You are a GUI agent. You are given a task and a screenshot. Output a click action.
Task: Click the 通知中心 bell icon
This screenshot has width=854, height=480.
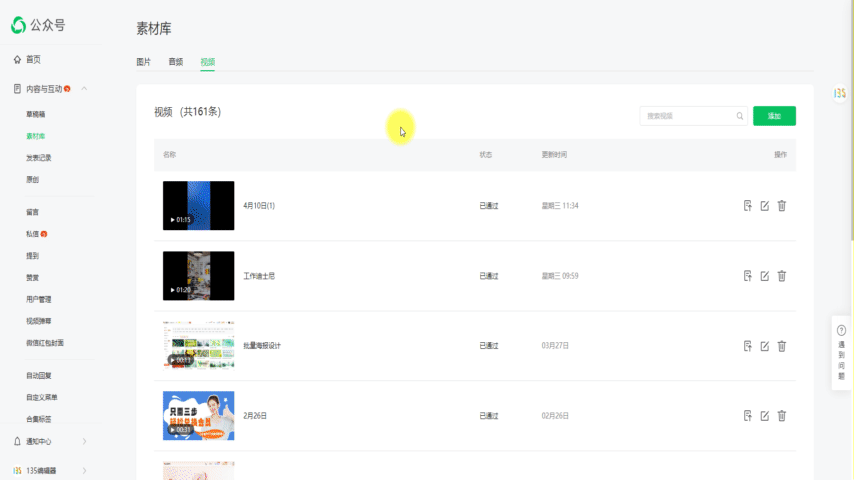(x=17, y=441)
